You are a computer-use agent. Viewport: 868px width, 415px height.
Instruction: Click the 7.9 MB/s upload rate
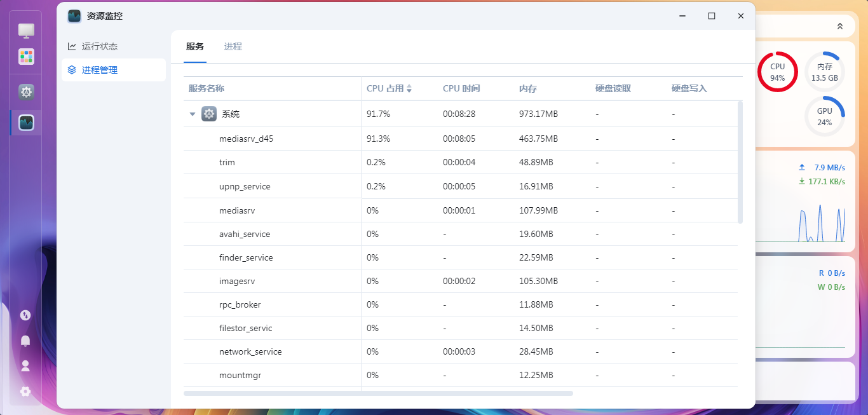829,168
